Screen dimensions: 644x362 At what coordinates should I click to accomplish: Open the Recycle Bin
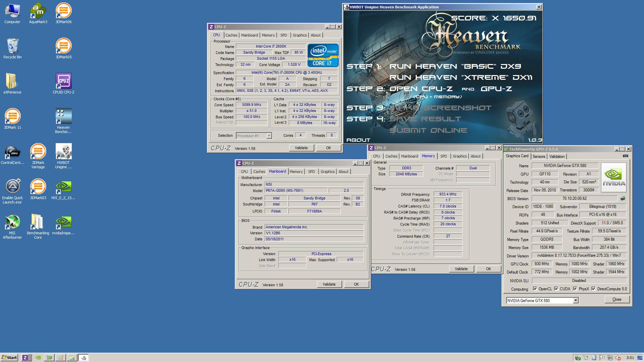click(x=12, y=49)
